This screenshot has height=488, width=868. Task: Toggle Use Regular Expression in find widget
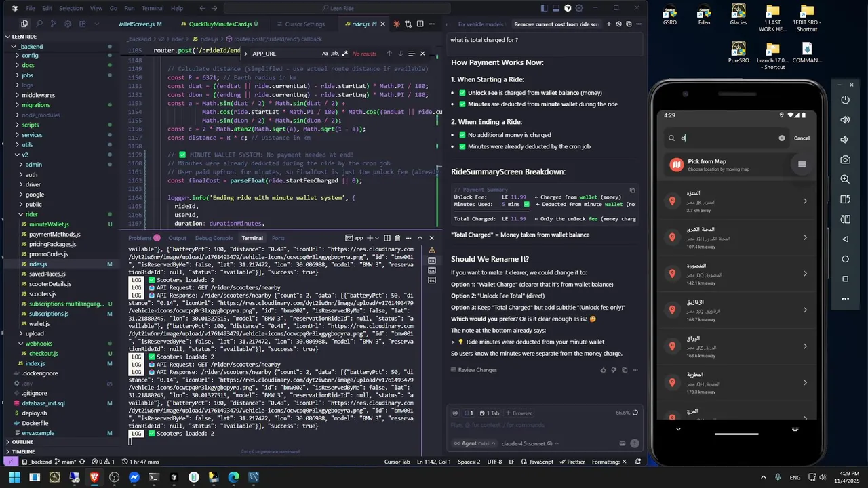tap(344, 54)
